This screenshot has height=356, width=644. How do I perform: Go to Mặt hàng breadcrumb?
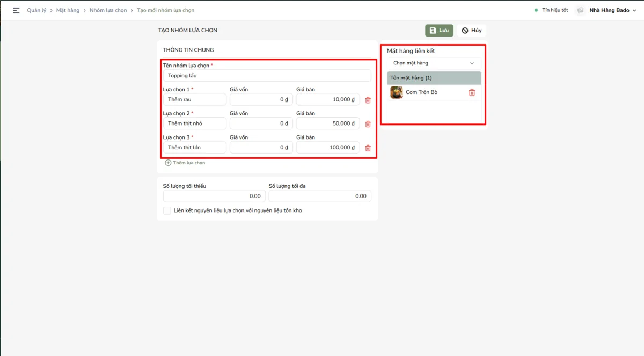pyautogui.click(x=68, y=10)
